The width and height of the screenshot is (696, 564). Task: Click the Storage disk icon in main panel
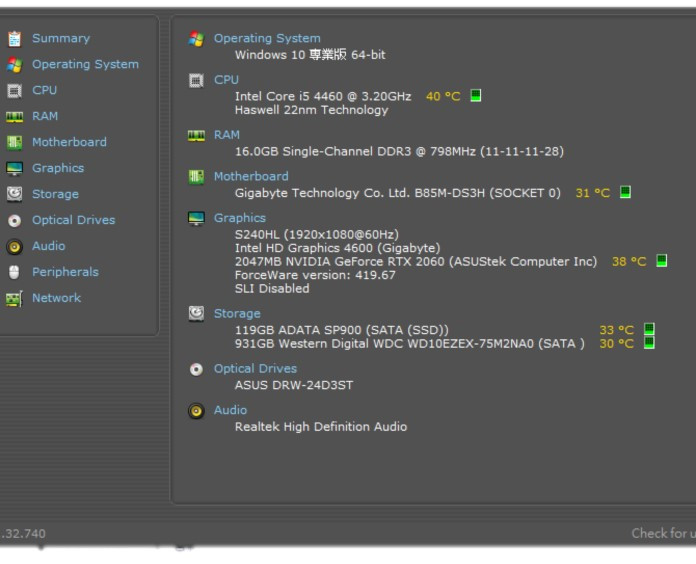pyautogui.click(x=196, y=314)
